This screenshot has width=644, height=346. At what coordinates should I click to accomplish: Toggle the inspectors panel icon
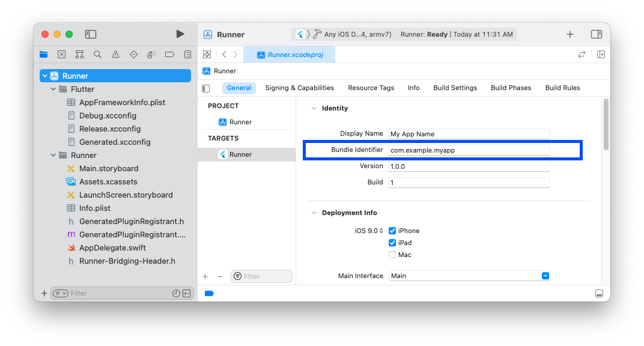[x=596, y=34]
